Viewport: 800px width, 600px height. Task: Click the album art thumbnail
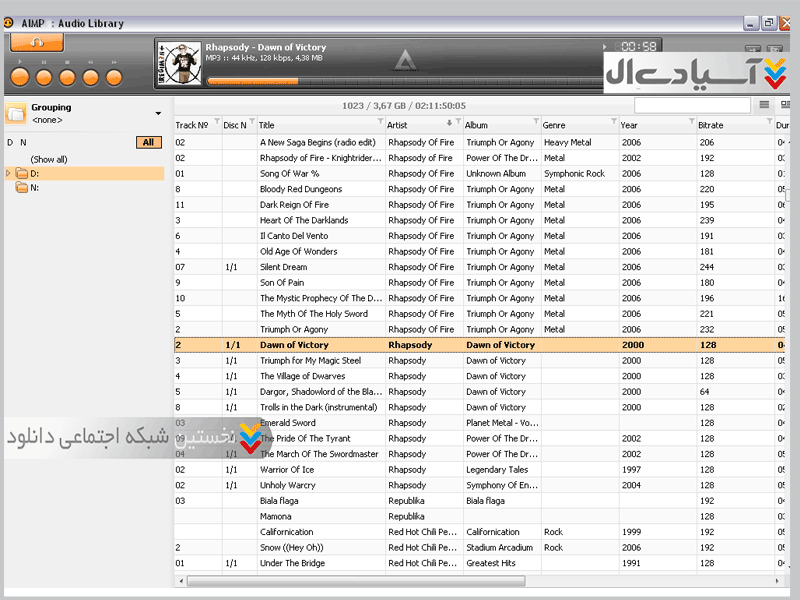pos(178,63)
